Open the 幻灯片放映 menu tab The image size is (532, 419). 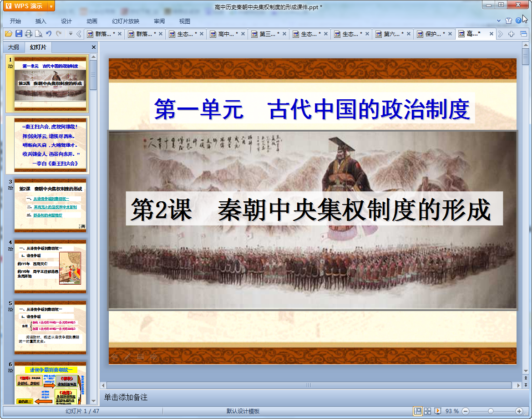tap(126, 21)
